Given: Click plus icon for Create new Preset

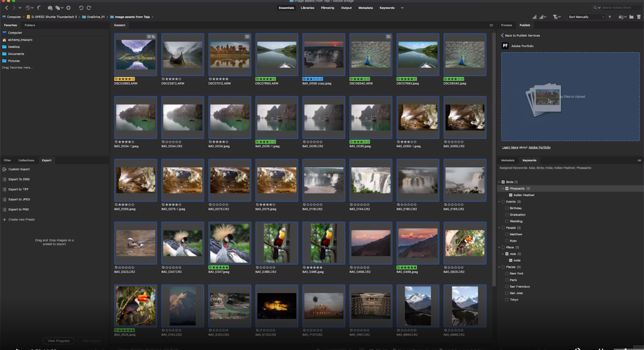Looking at the screenshot, I should (5, 219).
